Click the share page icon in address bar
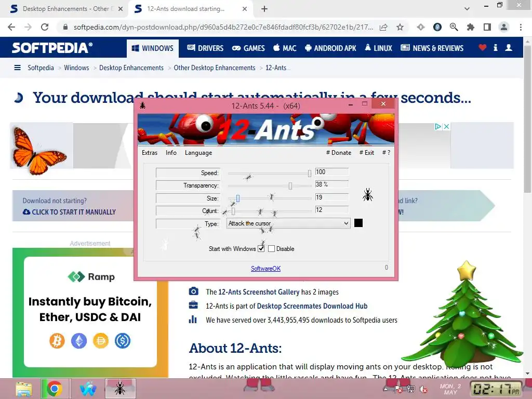 point(383,27)
